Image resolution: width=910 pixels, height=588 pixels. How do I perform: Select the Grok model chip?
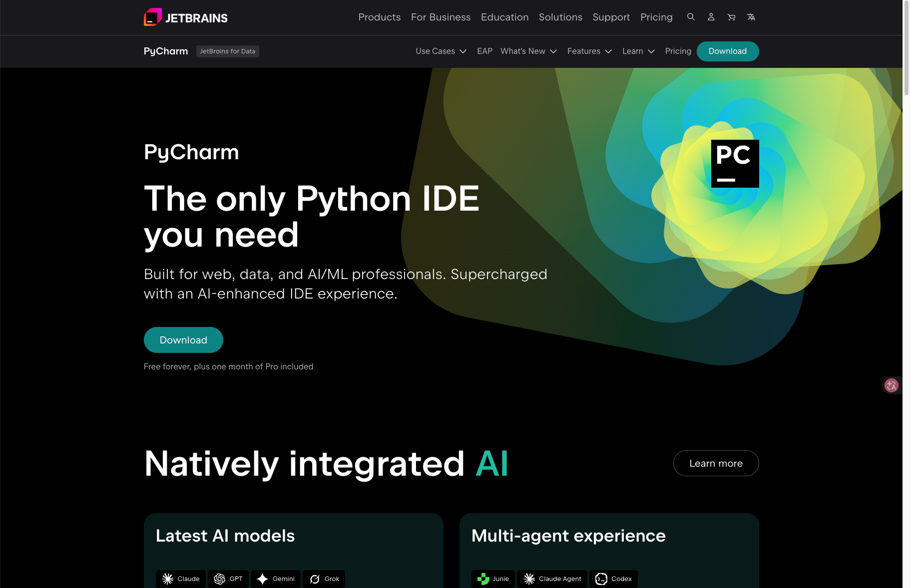pos(324,579)
